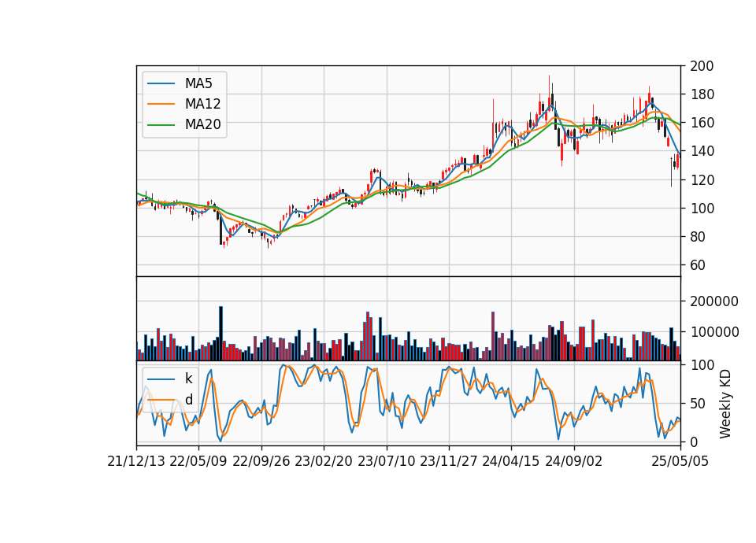Viewport: 756px width, 543px height.
Task: Click the 25/05/05 date tick label
Action: tap(680, 461)
